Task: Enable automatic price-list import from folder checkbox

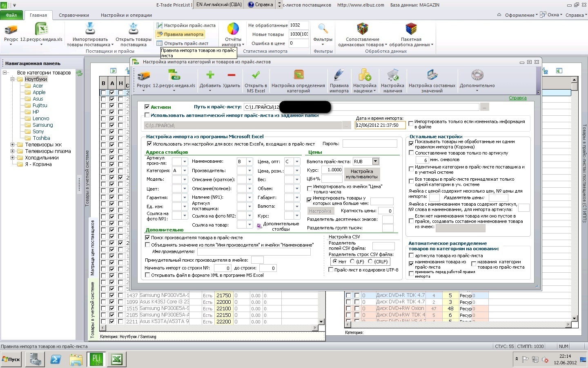Action: 147,115
